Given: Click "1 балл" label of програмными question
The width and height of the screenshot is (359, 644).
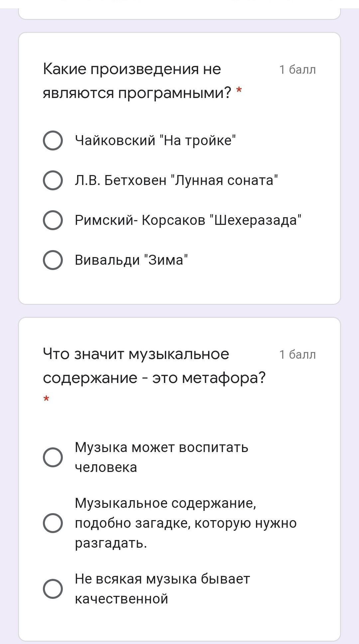Looking at the screenshot, I should 298,70.
